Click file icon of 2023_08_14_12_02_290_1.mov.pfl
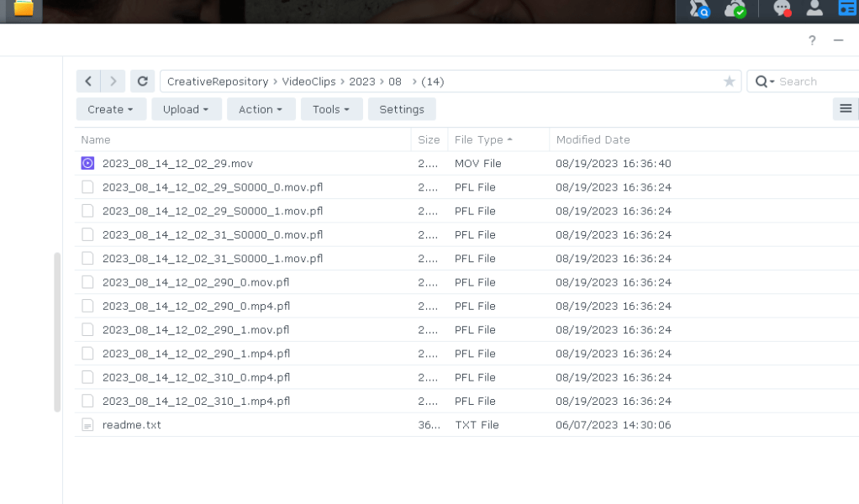Viewport: 859px width, 504px height. coord(87,330)
